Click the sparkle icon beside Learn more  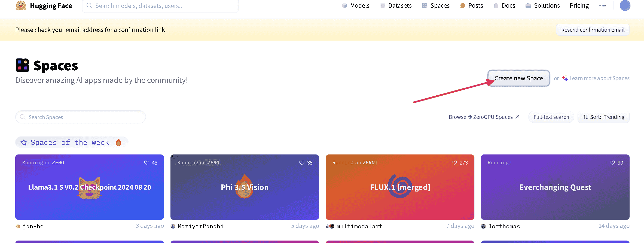coord(565,78)
